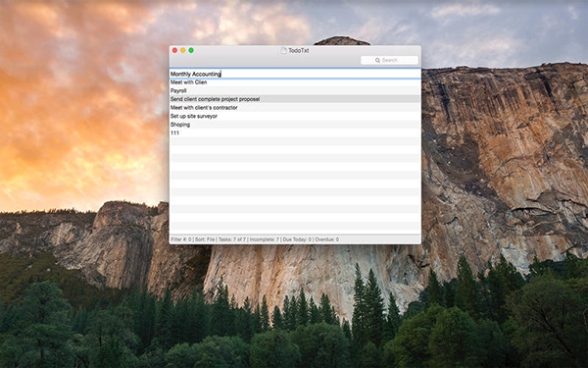Click the magnifier icon in the search box
The width and height of the screenshot is (588, 368).
click(x=377, y=60)
